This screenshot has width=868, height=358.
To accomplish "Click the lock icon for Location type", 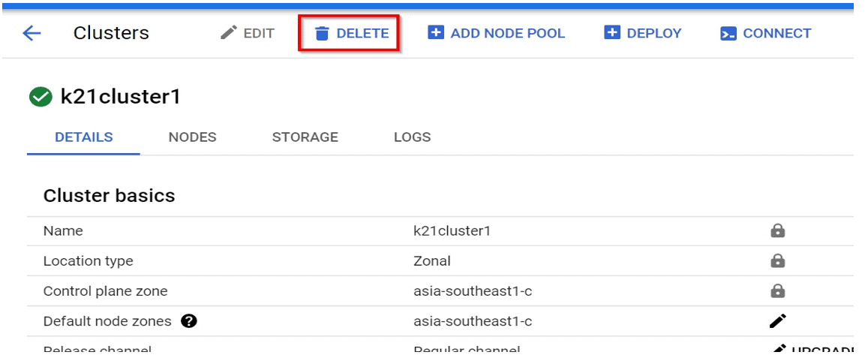I will coord(778,261).
